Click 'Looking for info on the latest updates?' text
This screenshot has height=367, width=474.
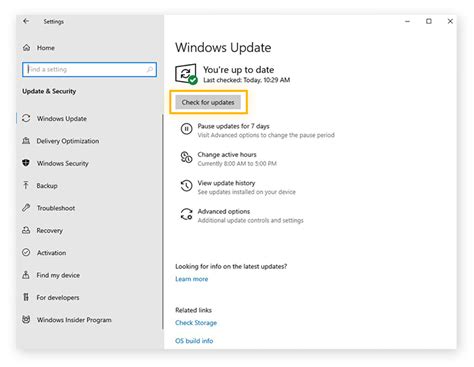pyautogui.click(x=231, y=266)
